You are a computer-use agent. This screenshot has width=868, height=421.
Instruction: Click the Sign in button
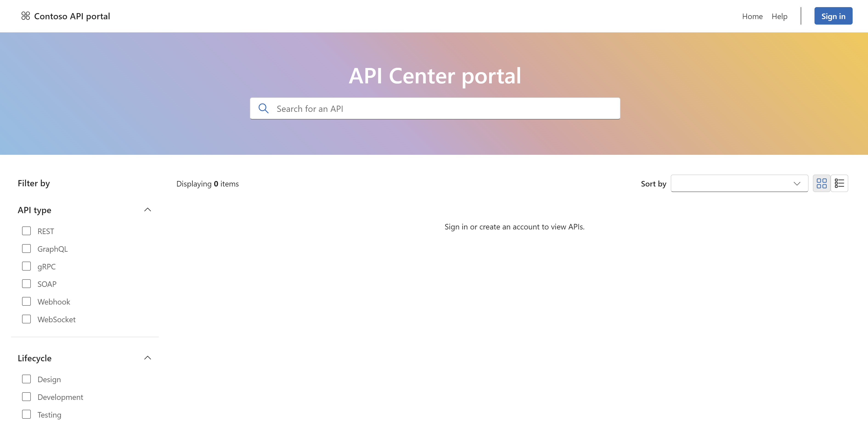coord(832,16)
